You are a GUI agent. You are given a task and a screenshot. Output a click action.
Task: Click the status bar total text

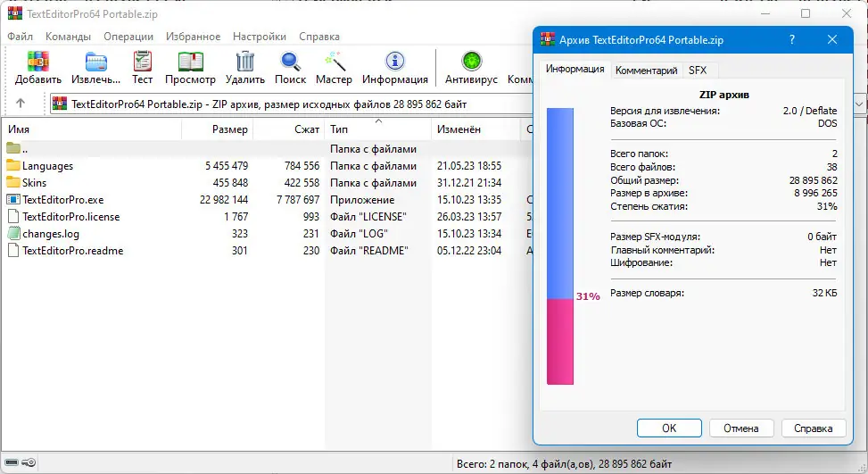pos(564,463)
